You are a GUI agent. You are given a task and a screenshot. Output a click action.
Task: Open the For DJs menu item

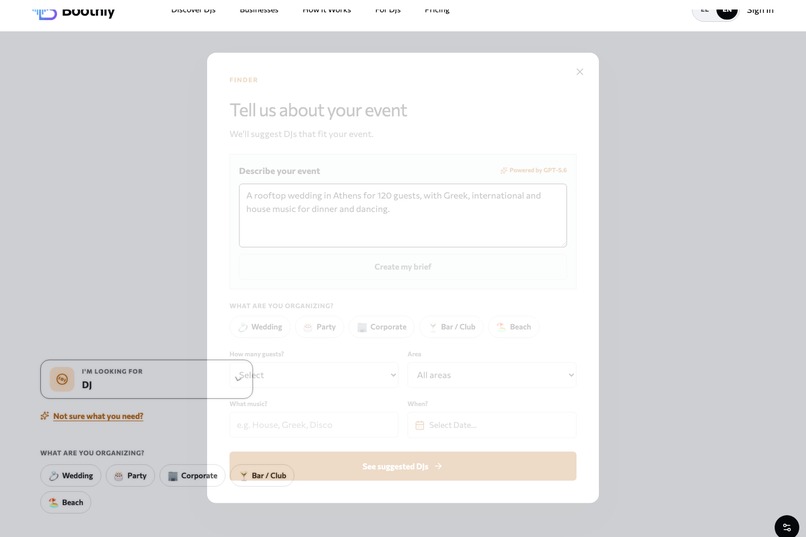pos(388,10)
